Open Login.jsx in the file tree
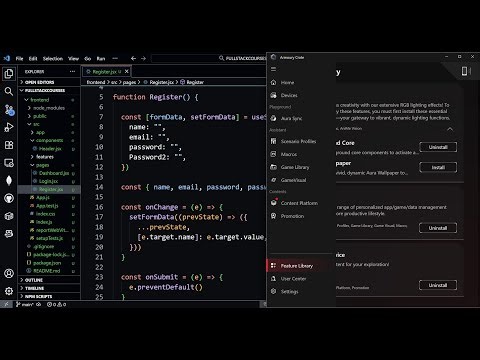The height and width of the screenshot is (360, 480). coord(49,181)
